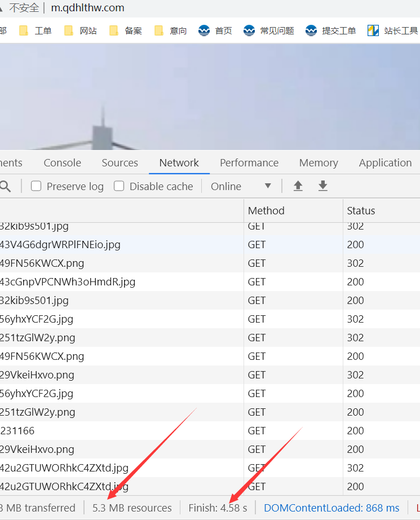Open the 备案 bookmark folder
The image size is (420, 520).
tap(126, 30)
